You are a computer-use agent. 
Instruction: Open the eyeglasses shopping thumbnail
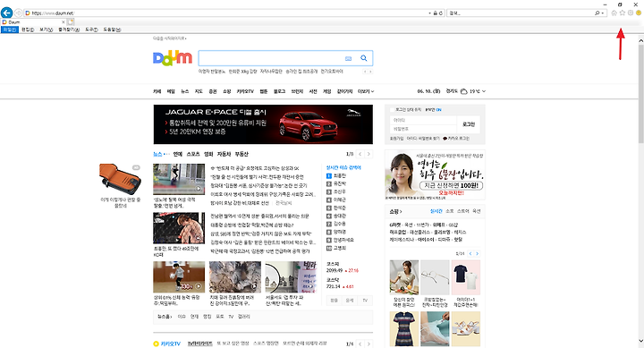[435, 277]
